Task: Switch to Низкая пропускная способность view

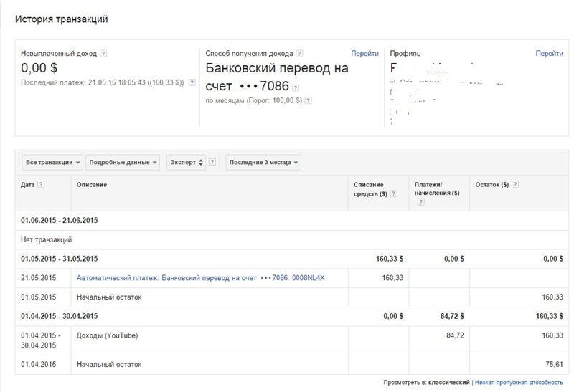Action: point(519,383)
